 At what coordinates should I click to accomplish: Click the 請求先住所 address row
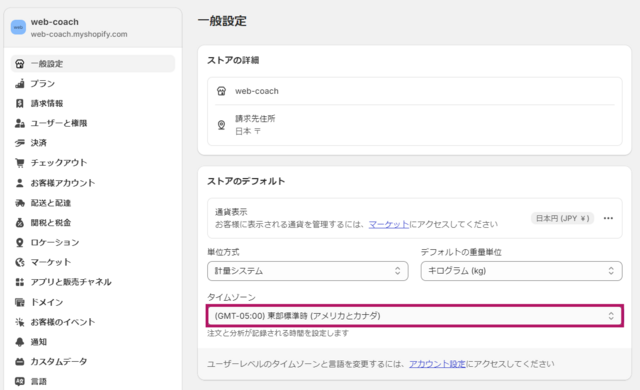(415, 125)
